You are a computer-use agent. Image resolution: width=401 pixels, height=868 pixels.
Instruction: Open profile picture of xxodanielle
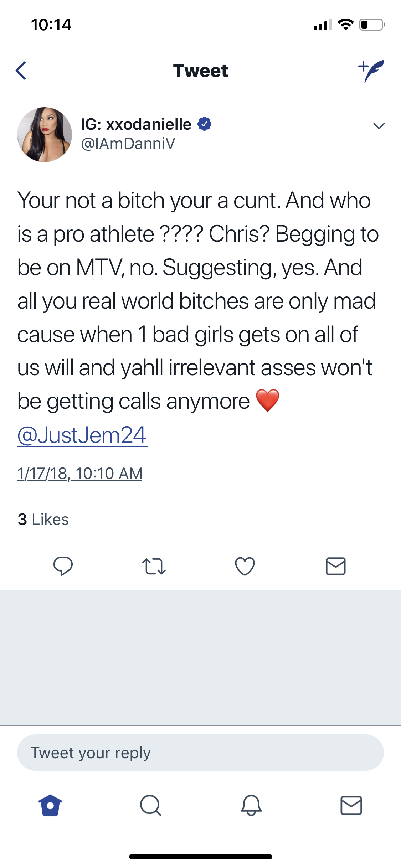(x=45, y=135)
